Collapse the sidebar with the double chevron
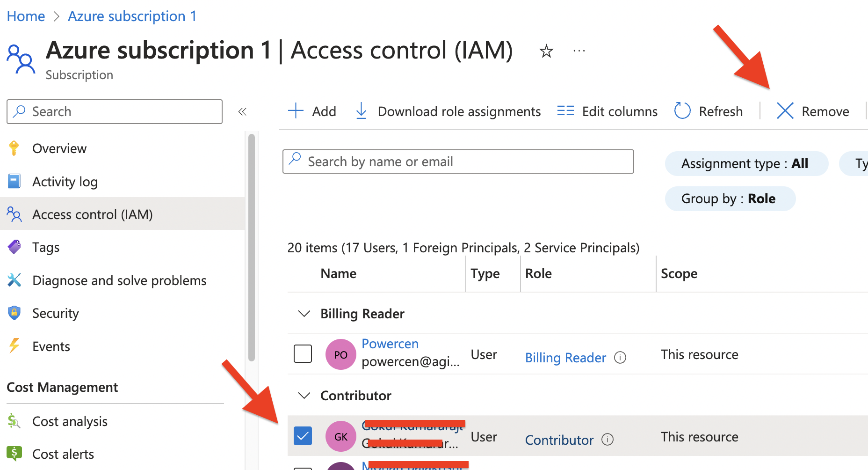868x470 pixels. tap(242, 111)
